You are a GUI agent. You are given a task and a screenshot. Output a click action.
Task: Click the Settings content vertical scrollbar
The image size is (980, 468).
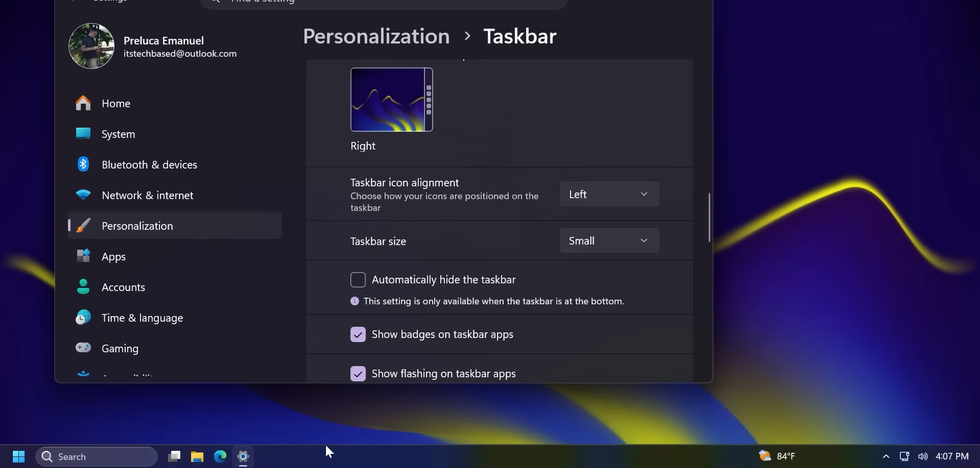709,217
